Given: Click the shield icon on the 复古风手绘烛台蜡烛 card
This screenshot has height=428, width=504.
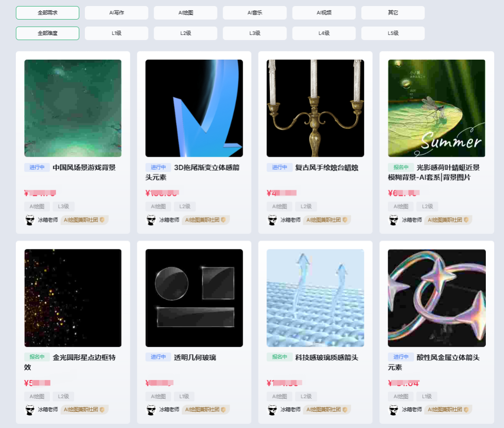Looking at the screenshot, I should pos(345,220).
